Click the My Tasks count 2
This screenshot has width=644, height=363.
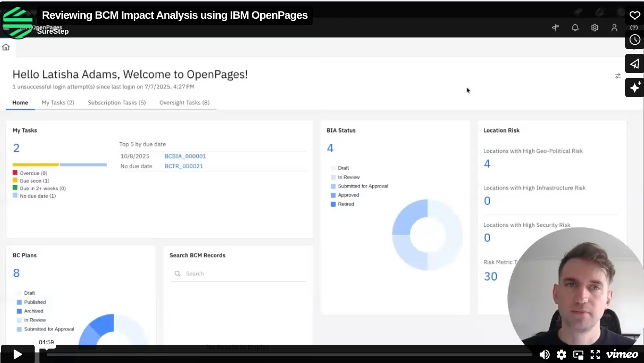(x=16, y=148)
